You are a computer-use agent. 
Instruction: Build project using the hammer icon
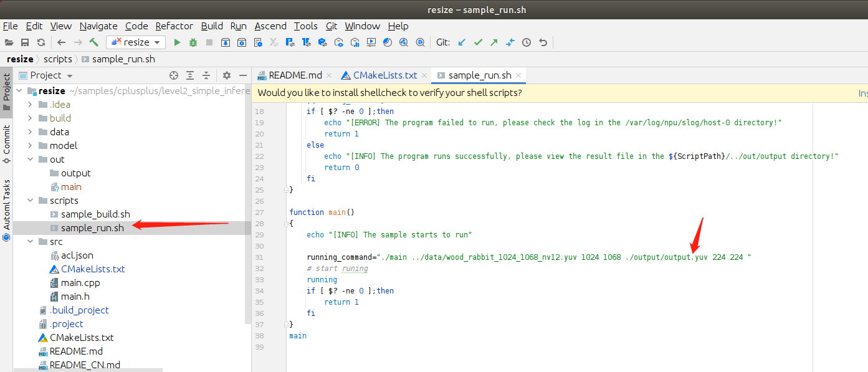click(94, 42)
